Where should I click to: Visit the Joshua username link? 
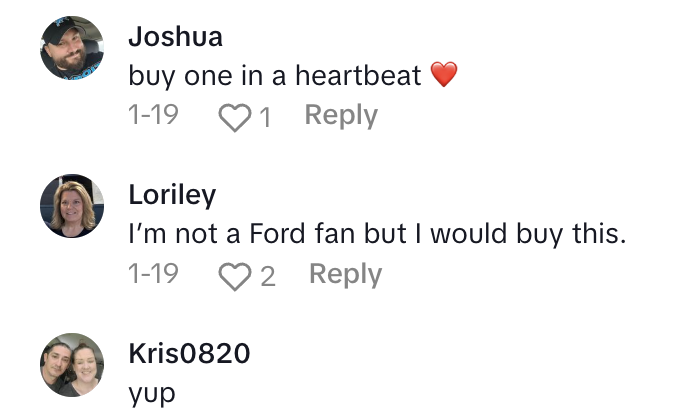click(x=176, y=38)
